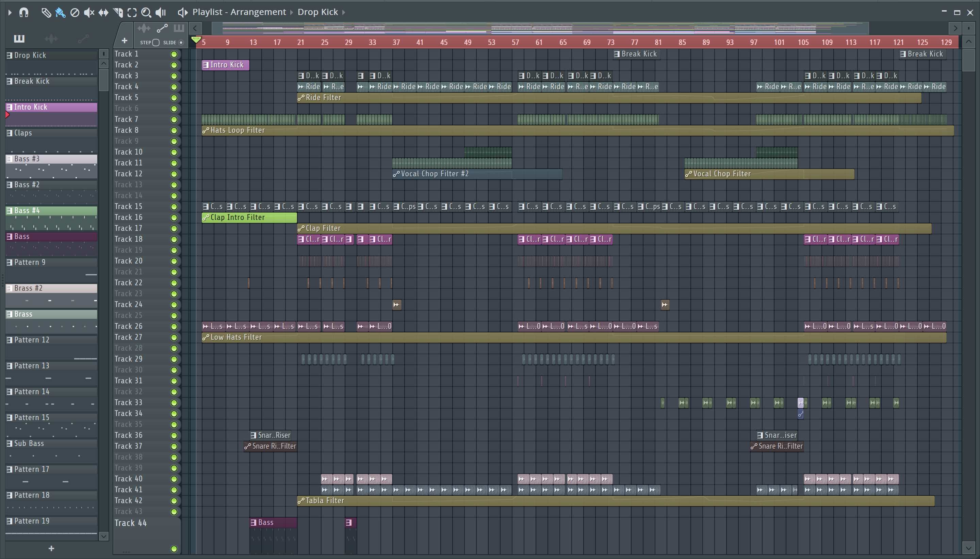
Task: Select the Low Hats Filter clip
Action: [574, 337]
